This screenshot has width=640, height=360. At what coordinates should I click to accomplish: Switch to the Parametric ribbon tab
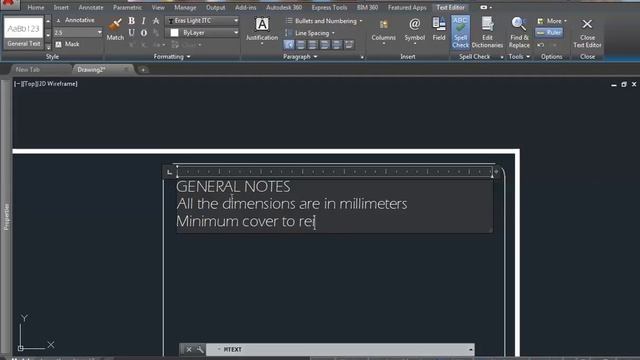[127, 7]
